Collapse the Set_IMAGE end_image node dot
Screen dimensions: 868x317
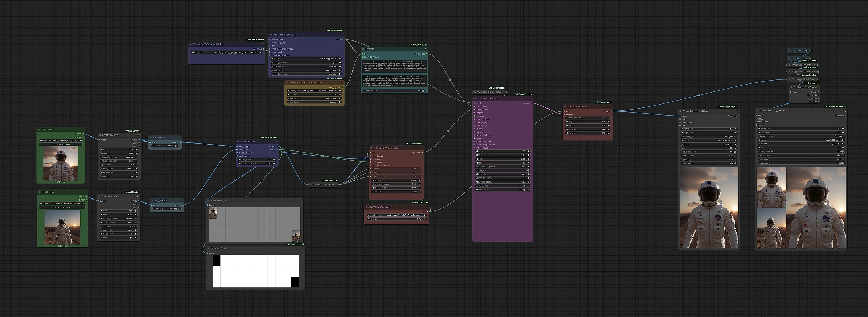153,200
